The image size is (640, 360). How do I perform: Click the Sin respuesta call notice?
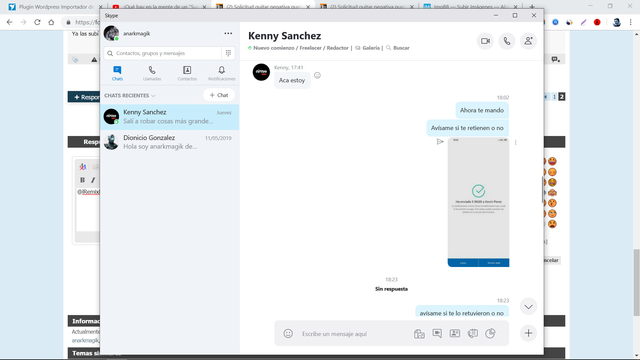pyautogui.click(x=391, y=289)
